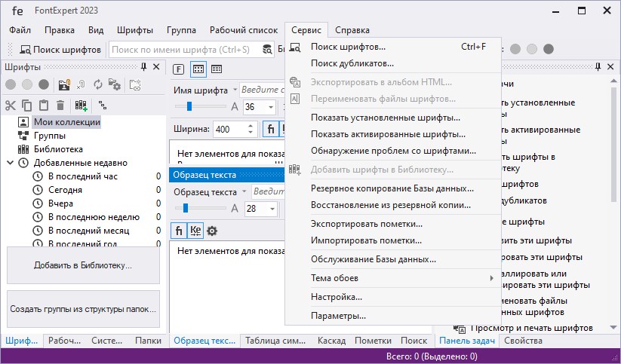
Task: Switch to the Каскад tab
Action: pyautogui.click(x=331, y=341)
